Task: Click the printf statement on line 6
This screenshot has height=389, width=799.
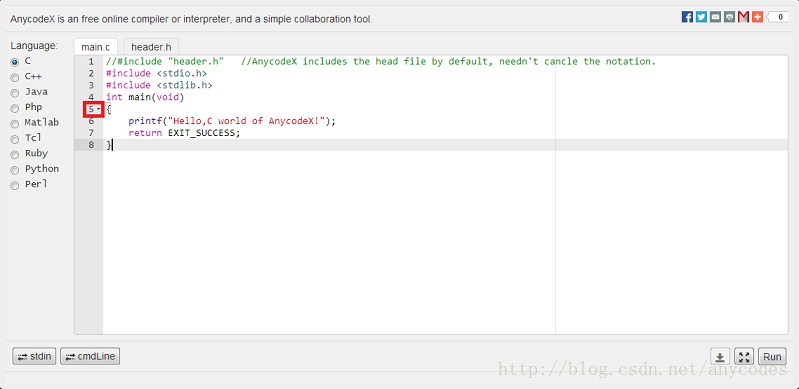Action: [232, 121]
